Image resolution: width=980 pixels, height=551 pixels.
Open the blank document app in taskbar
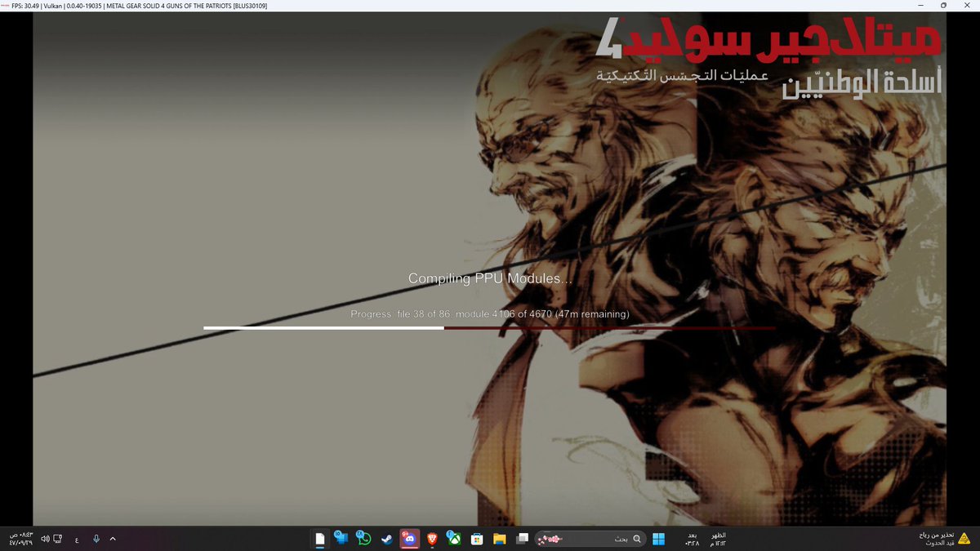pyautogui.click(x=320, y=539)
